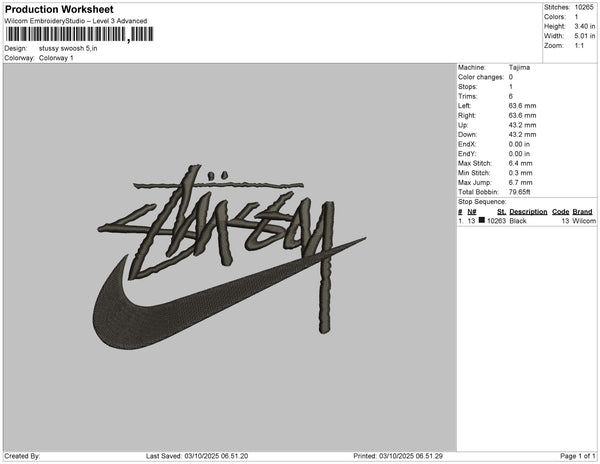The image size is (600, 464).
Task: Click the 'Code' column header
Action: (x=561, y=212)
